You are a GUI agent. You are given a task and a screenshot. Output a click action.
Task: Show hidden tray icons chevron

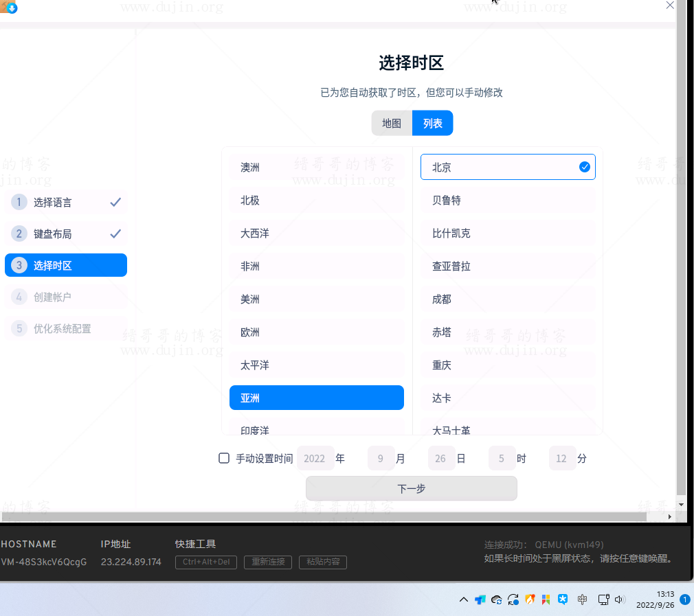tap(464, 600)
